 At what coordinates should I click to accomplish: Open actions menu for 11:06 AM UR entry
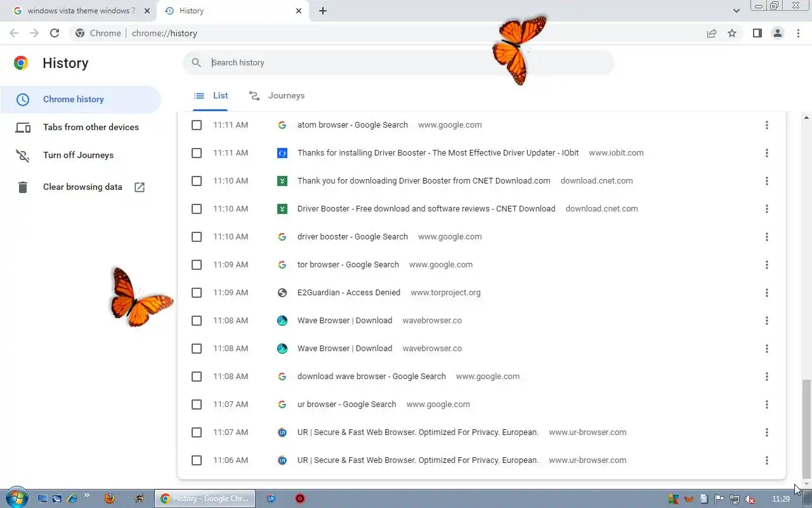click(766, 460)
